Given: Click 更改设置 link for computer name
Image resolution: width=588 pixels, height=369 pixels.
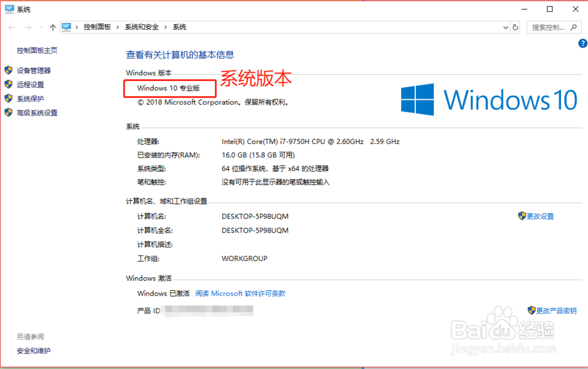Looking at the screenshot, I should coord(540,216).
